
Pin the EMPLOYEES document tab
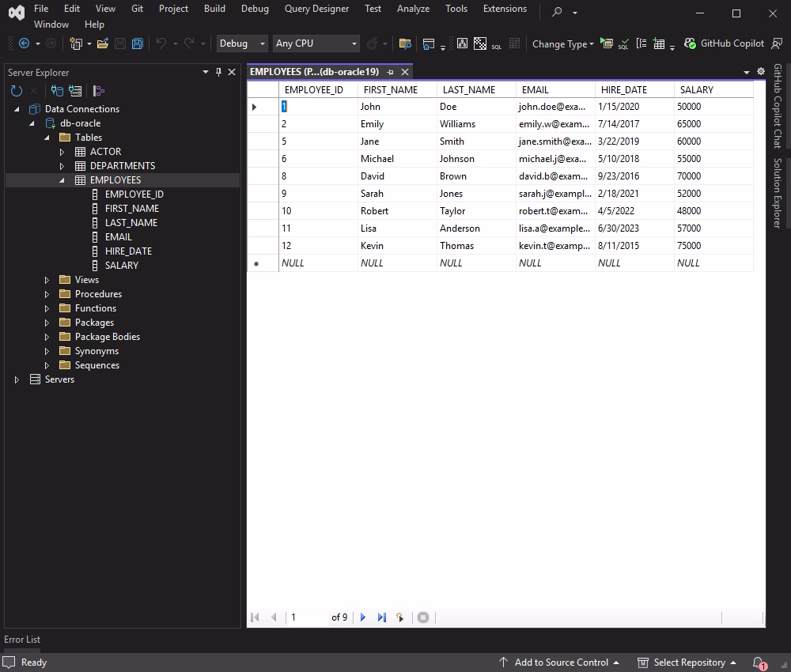(x=388, y=71)
